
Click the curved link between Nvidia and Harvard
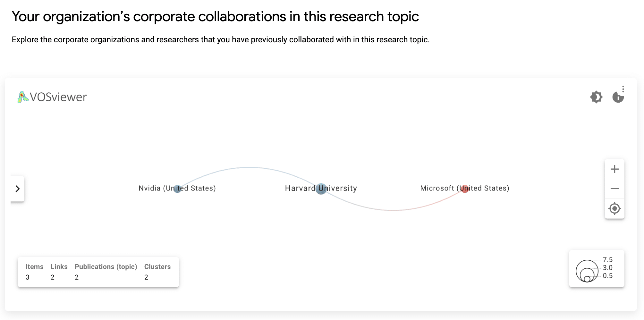(249, 167)
